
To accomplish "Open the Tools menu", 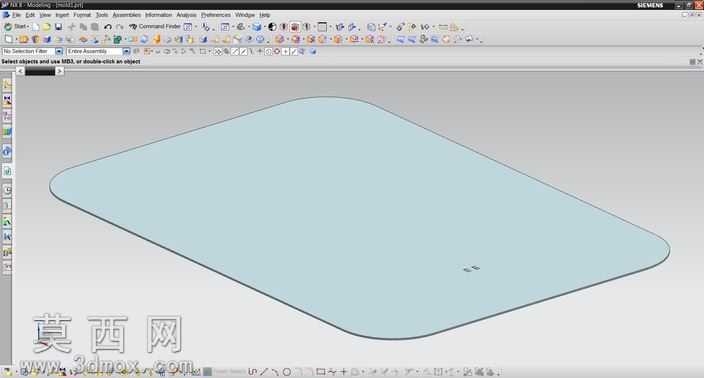I will tap(102, 15).
